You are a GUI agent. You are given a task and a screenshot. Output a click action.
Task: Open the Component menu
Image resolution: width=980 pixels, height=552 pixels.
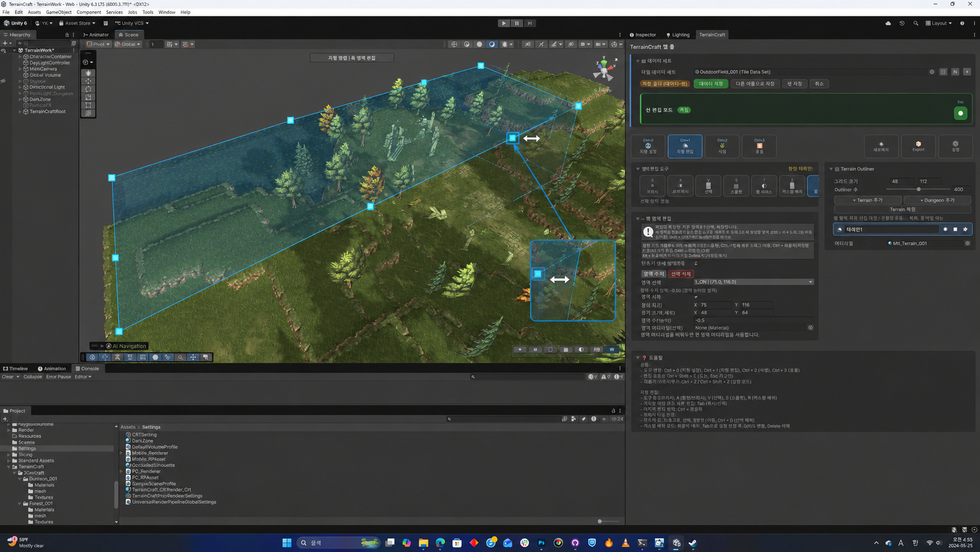click(89, 12)
